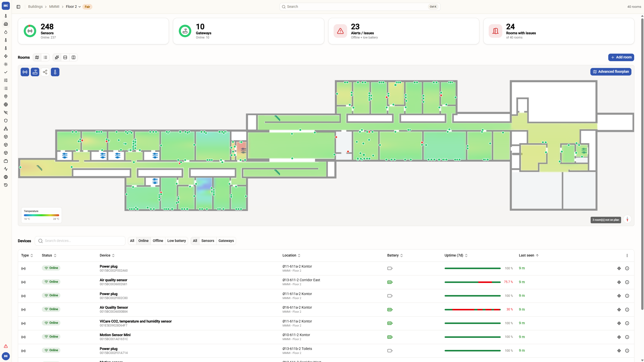This screenshot has width=644, height=362.
Task: Toggle gateways overlay on the floorplan
Action: [x=35, y=72]
